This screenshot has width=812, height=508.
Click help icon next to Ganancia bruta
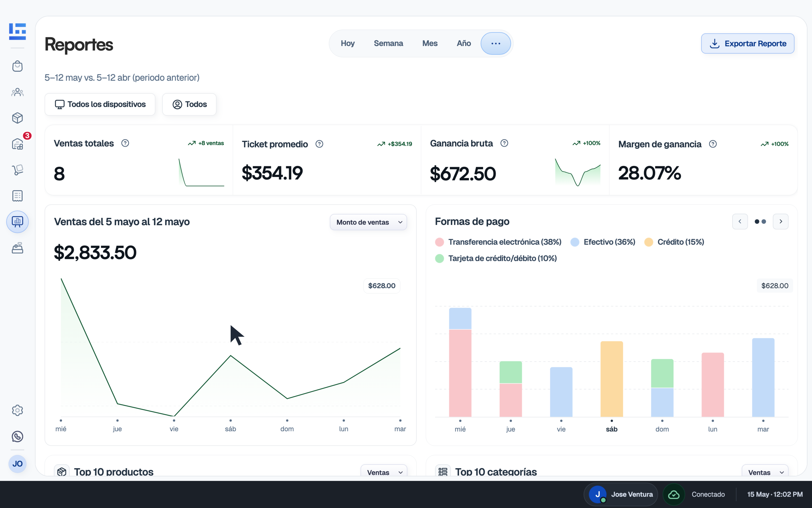pyautogui.click(x=504, y=143)
